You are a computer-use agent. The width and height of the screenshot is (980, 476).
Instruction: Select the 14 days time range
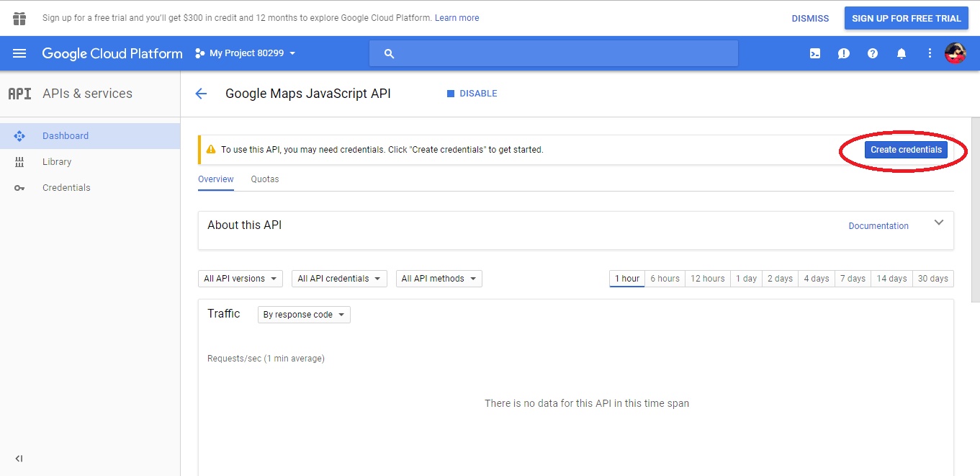(x=891, y=279)
